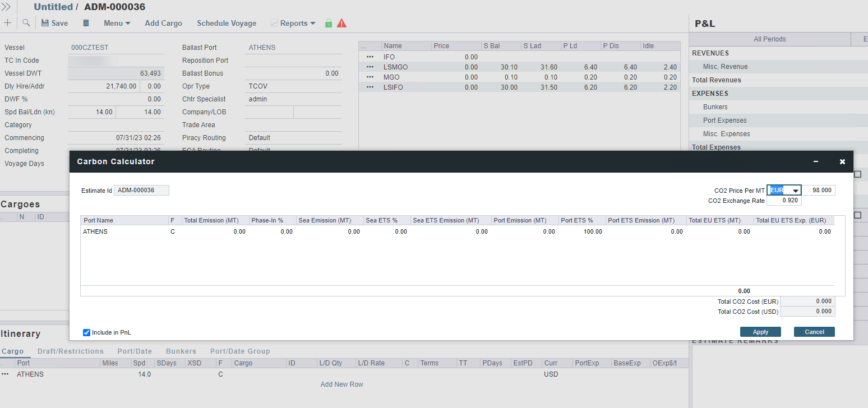Click the CO2 Exchange Rate input field

pyautogui.click(x=784, y=201)
